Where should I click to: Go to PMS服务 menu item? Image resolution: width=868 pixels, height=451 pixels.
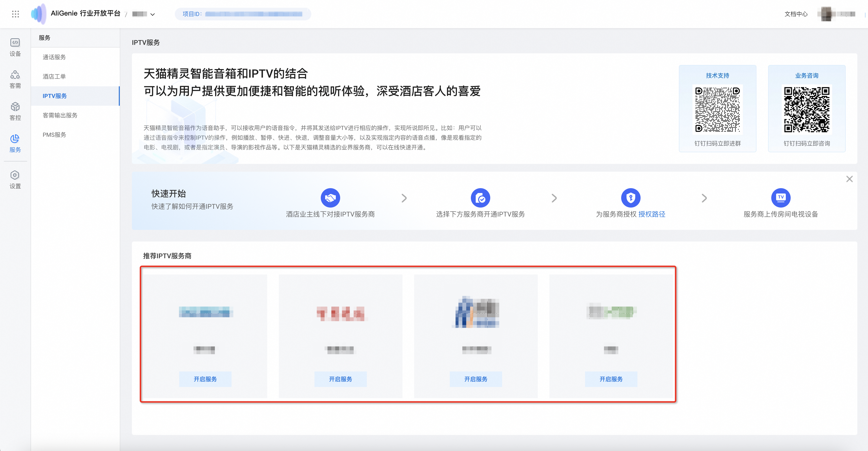coord(54,135)
